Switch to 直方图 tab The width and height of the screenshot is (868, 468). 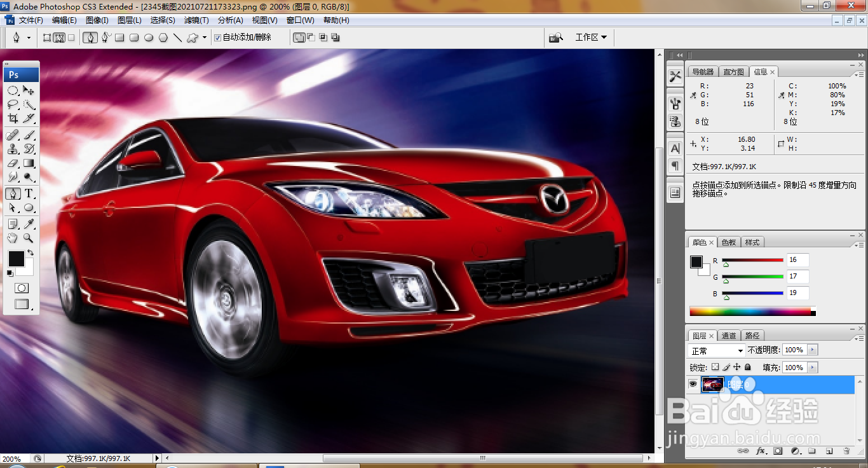coord(734,72)
